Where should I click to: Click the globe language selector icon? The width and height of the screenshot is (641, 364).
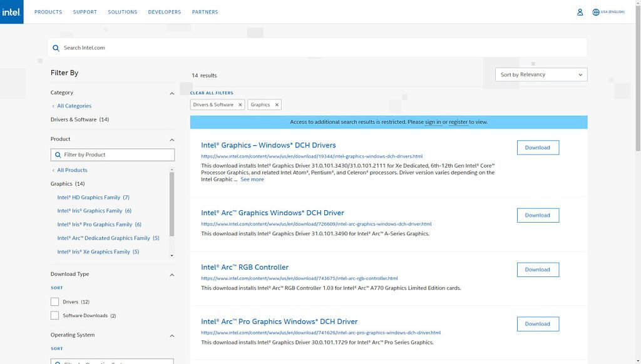coord(596,12)
